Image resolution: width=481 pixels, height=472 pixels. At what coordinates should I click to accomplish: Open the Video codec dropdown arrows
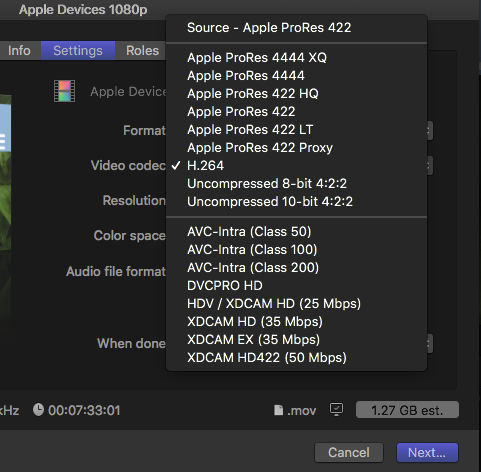tap(429, 166)
